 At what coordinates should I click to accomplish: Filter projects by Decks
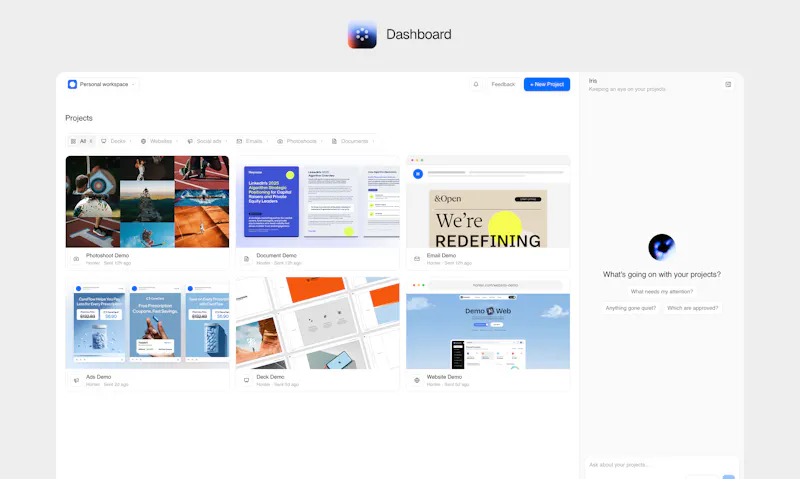[x=116, y=141]
